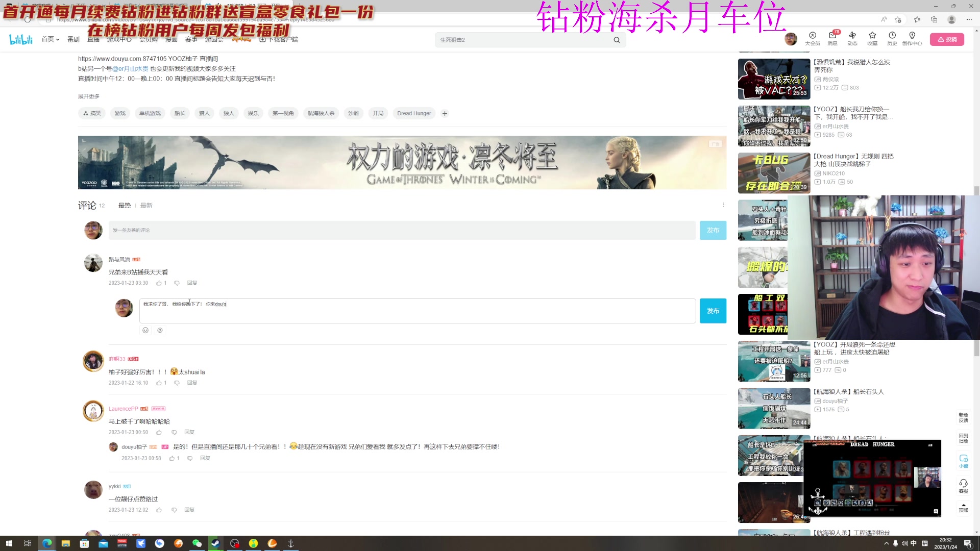This screenshot has height=551, width=980.
Task: Reply to the comment by yykki
Action: [189, 510]
